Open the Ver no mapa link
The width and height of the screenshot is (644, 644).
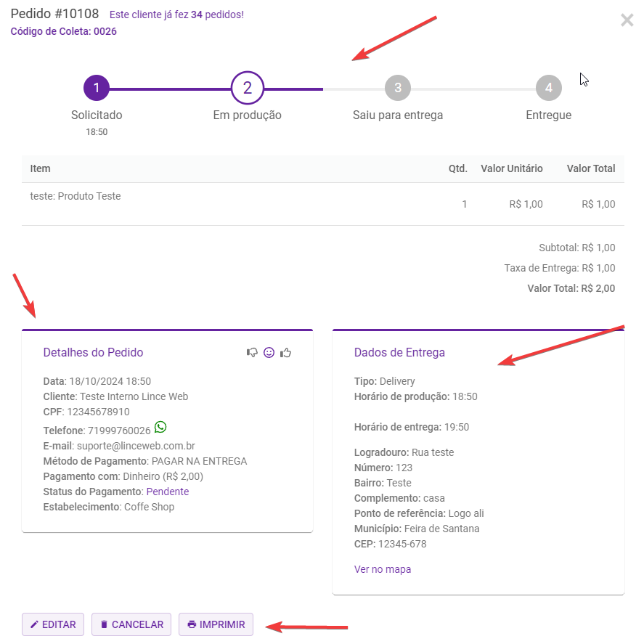pyautogui.click(x=383, y=569)
